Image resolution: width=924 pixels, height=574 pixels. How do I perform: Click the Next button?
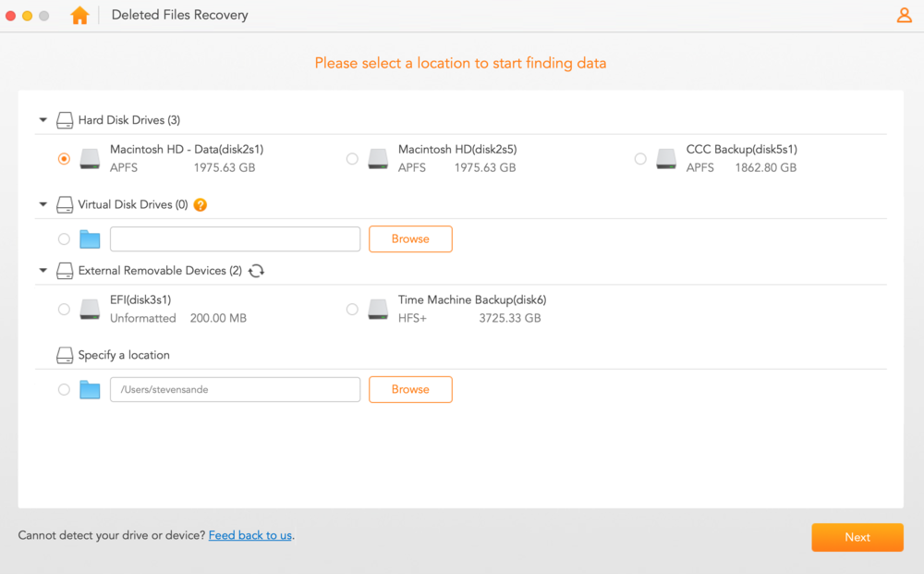click(x=857, y=537)
